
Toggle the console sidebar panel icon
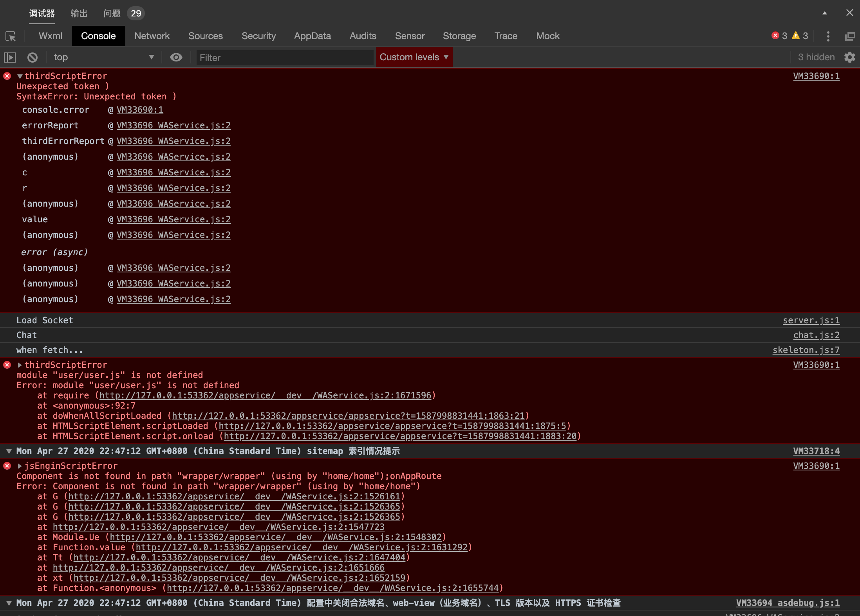click(10, 58)
